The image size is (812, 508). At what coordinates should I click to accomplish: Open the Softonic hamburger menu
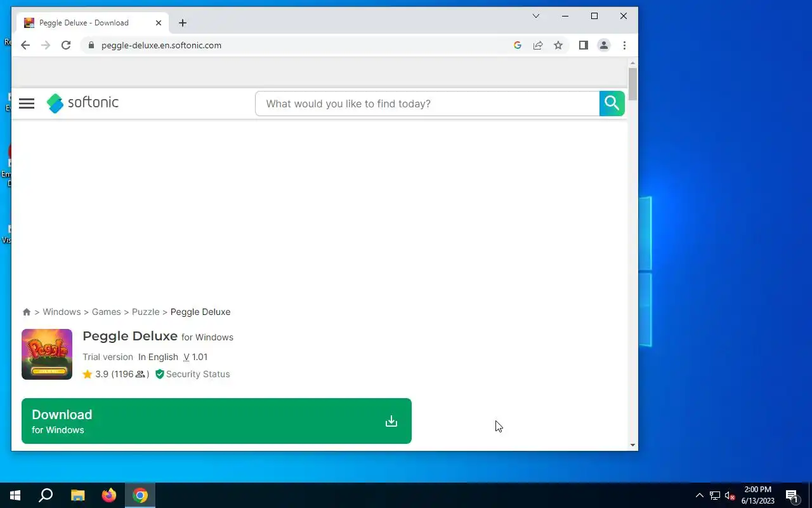tap(27, 104)
